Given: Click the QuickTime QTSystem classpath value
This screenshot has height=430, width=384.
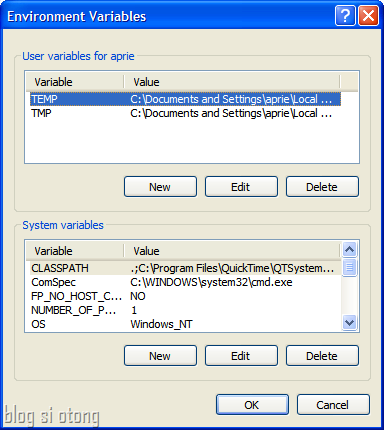Looking at the screenshot, I should 232,268.
